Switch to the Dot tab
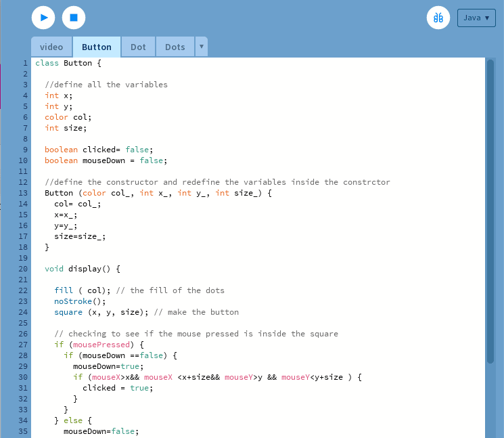The width and height of the screenshot is (504, 438). click(x=138, y=47)
